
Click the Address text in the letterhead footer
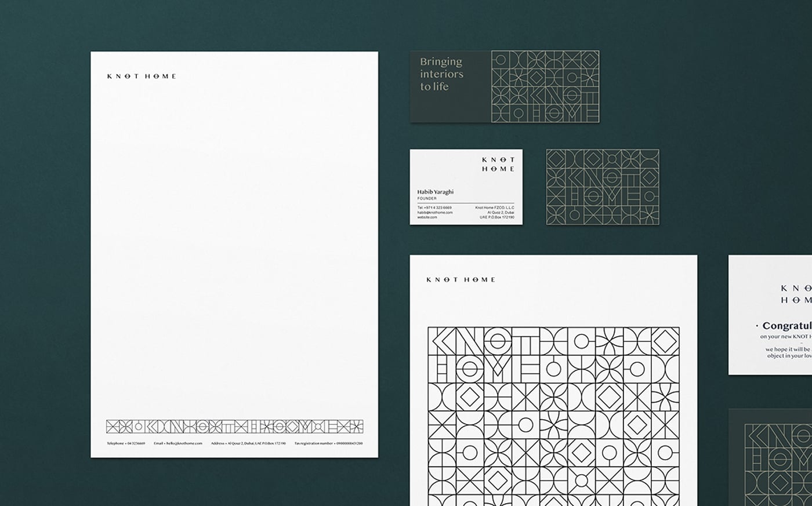tap(248, 443)
